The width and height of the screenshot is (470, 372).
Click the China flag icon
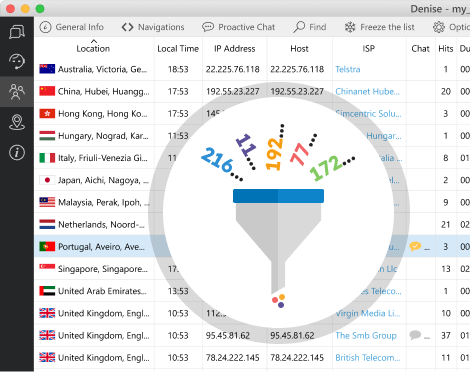tap(47, 91)
